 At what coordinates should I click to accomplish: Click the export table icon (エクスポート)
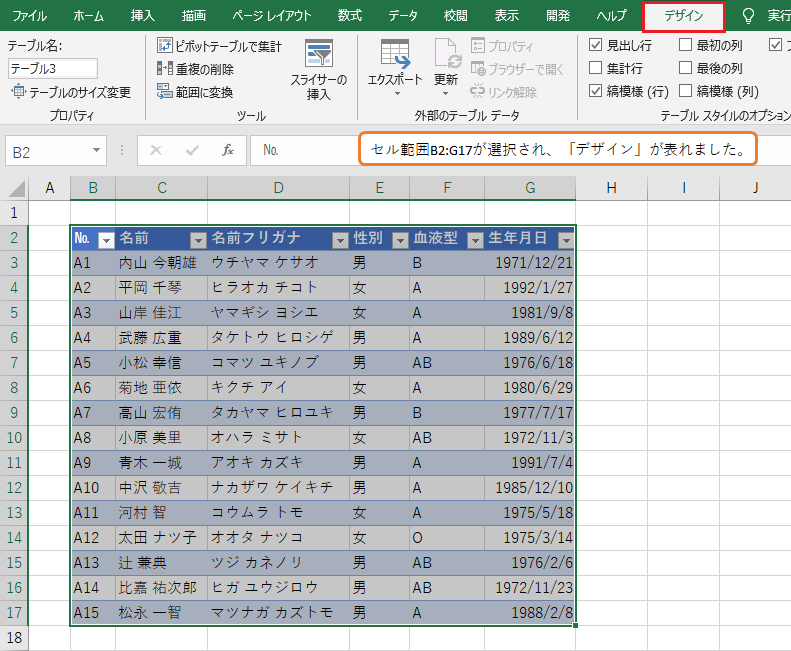coord(394,53)
